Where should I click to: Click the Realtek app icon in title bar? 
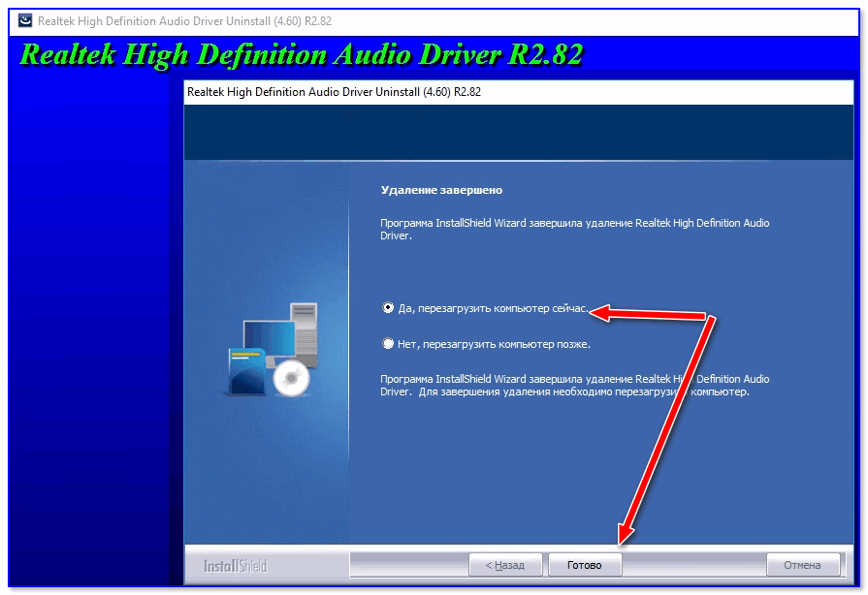click(24, 19)
